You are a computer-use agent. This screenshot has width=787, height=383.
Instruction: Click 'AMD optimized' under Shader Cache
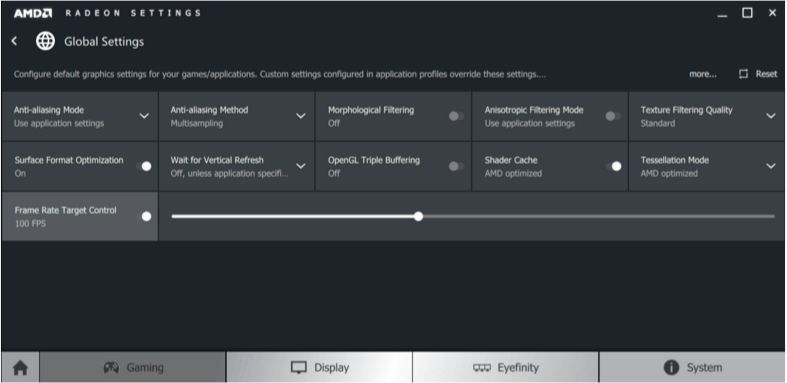click(x=513, y=174)
